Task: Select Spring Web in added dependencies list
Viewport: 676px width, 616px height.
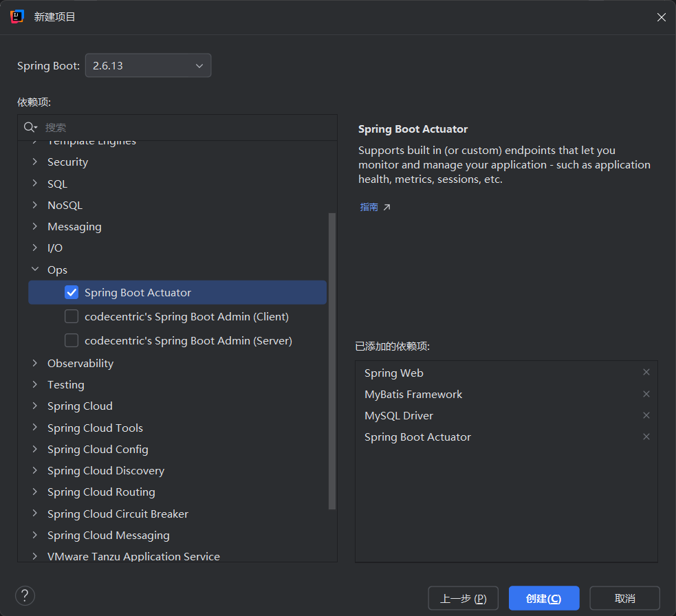Action: click(393, 373)
